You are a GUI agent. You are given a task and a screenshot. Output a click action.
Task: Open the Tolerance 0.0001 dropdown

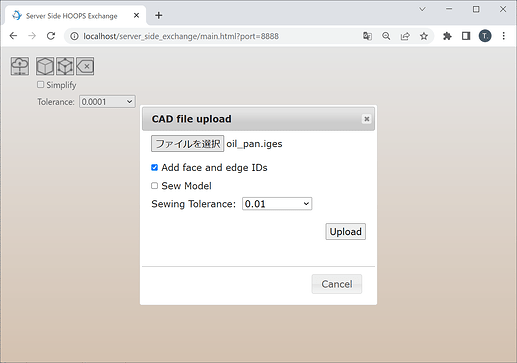[107, 102]
